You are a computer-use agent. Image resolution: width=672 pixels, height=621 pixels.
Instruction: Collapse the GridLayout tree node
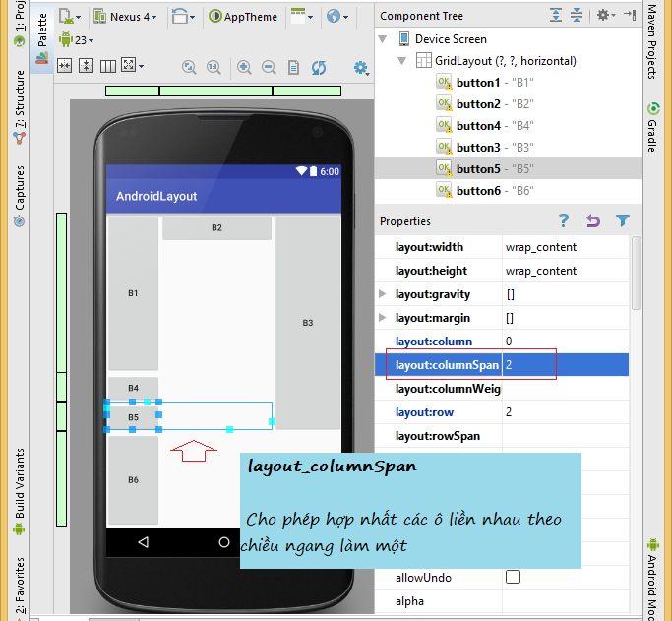(401, 61)
